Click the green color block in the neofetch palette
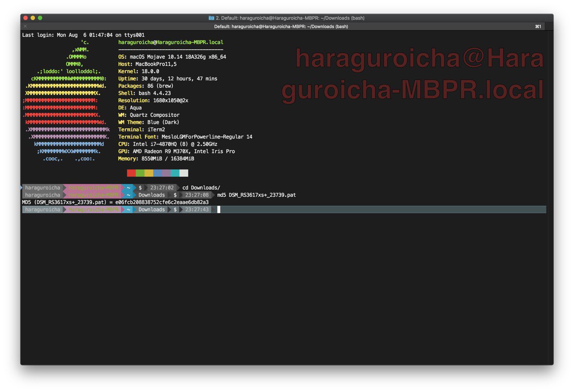Screen dimensions: 574x392 coord(140,173)
